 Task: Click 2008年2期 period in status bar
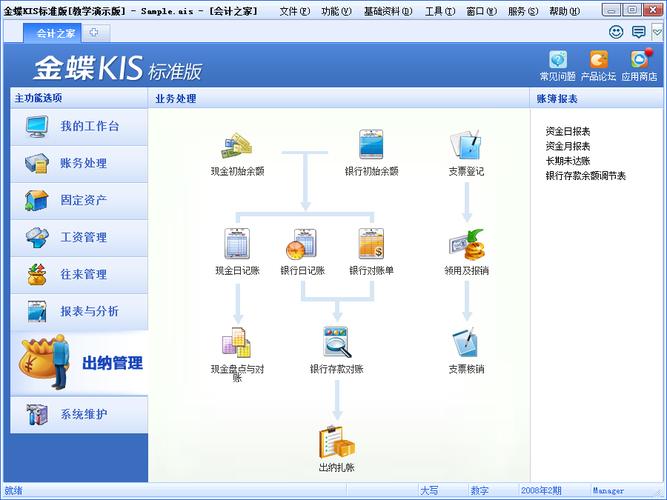point(541,491)
